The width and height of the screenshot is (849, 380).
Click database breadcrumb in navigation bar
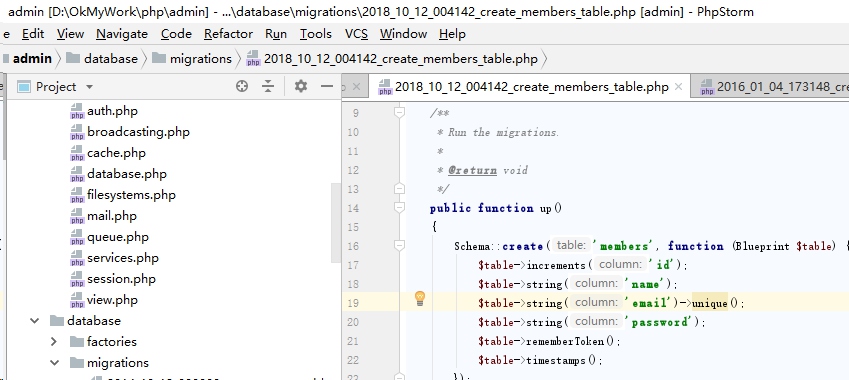pos(102,58)
